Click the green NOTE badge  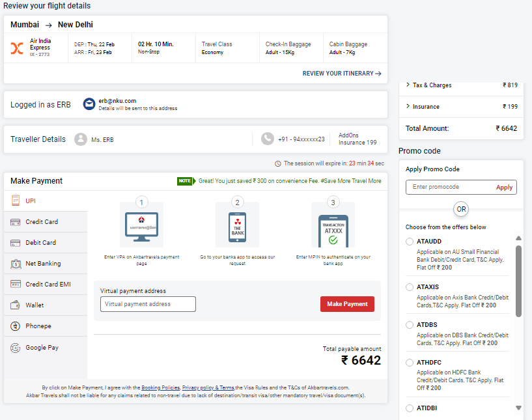185,181
